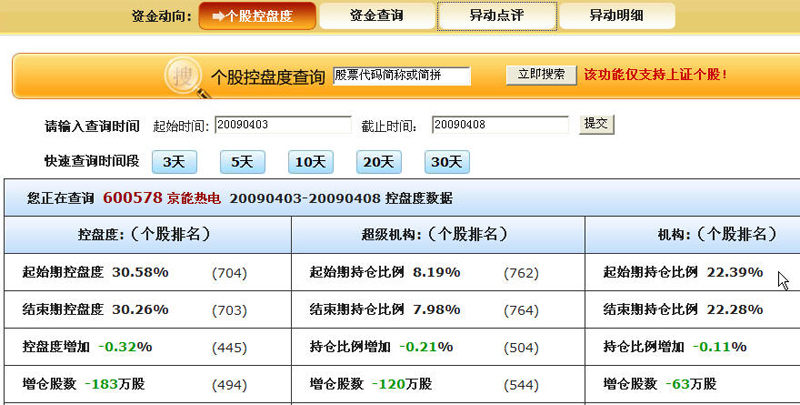Choose the 30天 quick time range
Viewport: 800px width, 405px height.
coord(446,161)
